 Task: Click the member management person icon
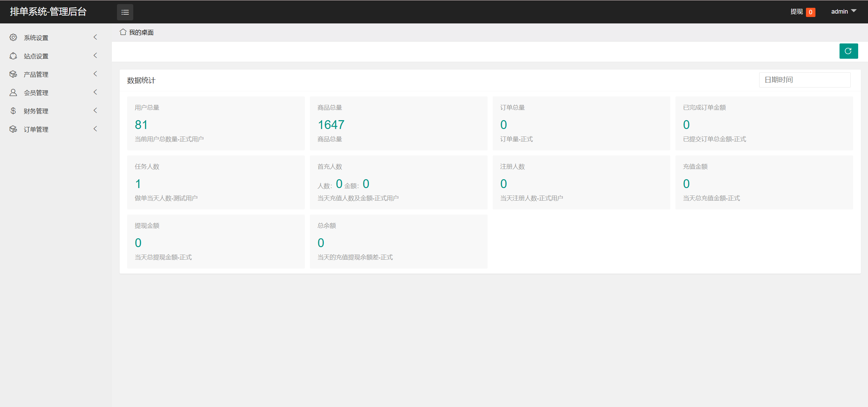tap(13, 92)
